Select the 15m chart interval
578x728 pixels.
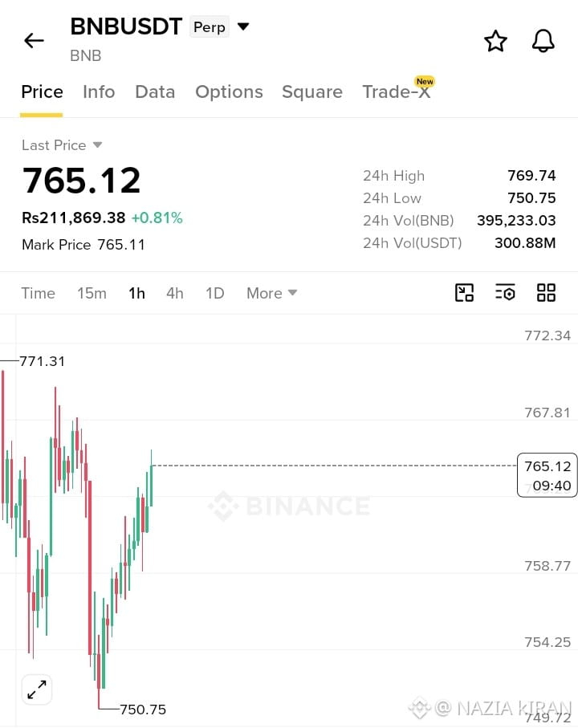coord(92,294)
